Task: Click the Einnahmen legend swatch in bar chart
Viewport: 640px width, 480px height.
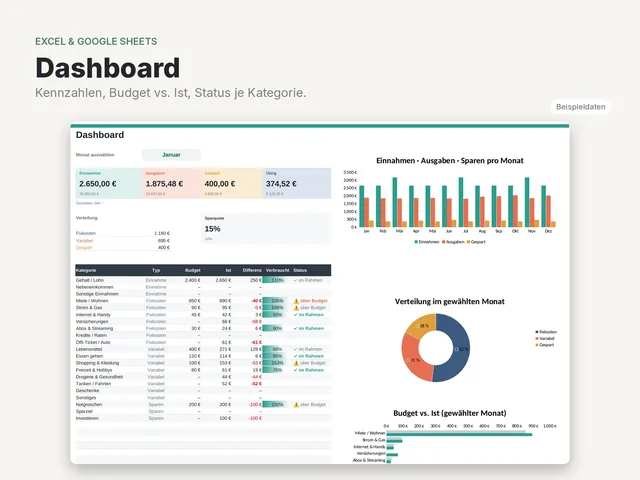Action: pyautogui.click(x=416, y=242)
